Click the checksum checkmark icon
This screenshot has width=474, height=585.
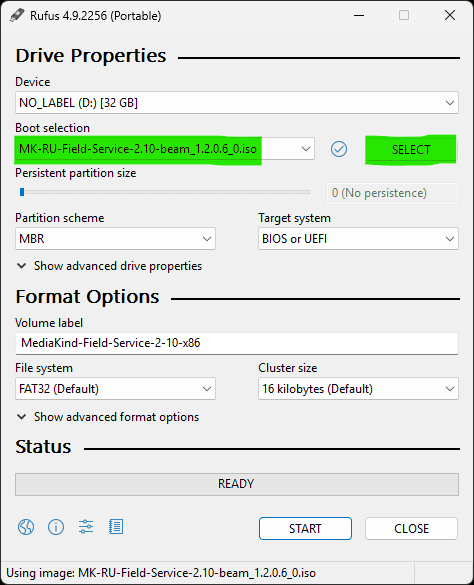click(x=339, y=149)
